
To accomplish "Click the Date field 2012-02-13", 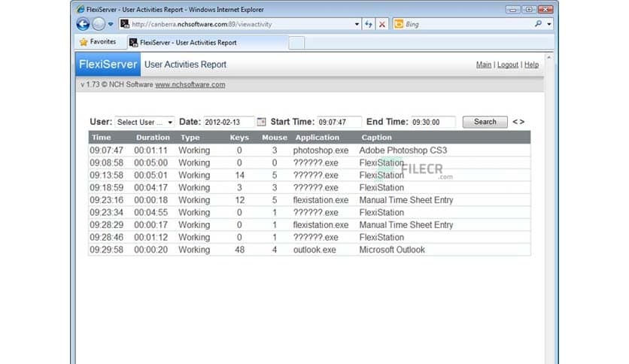I will [229, 122].
